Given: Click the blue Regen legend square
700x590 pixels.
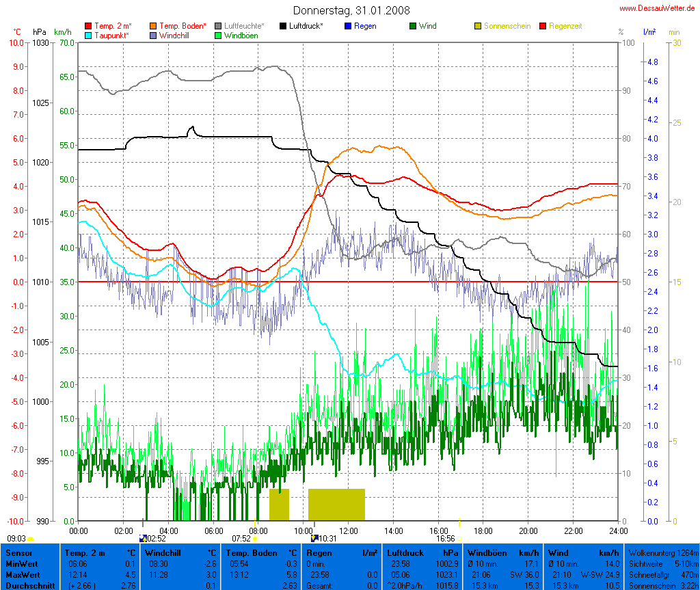Looking at the screenshot, I should coord(348,26).
